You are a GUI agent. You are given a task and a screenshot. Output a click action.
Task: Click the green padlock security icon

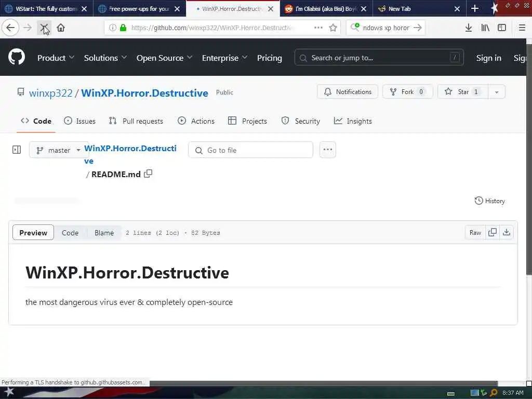click(x=124, y=28)
